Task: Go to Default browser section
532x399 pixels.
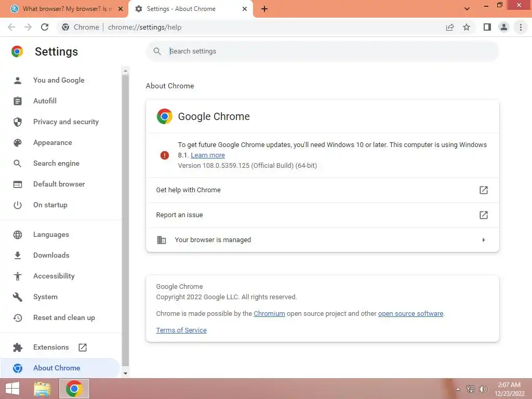Action: coord(60,184)
